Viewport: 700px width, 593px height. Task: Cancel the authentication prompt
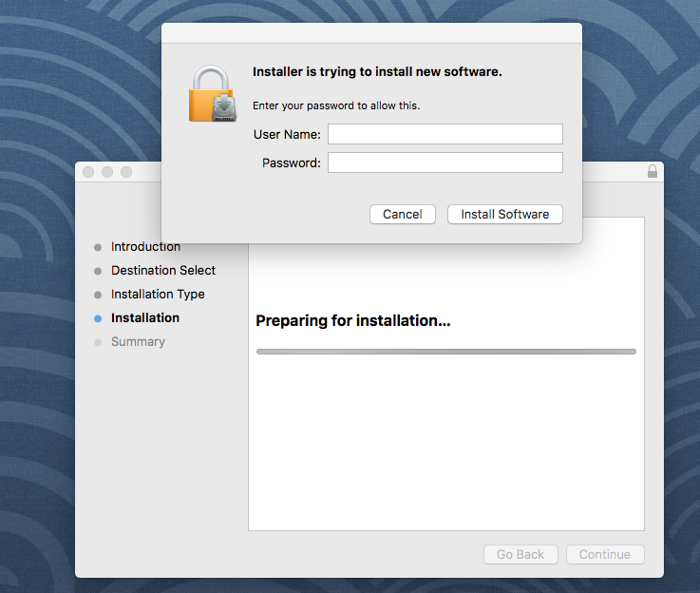pyautogui.click(x=402, y=215)
